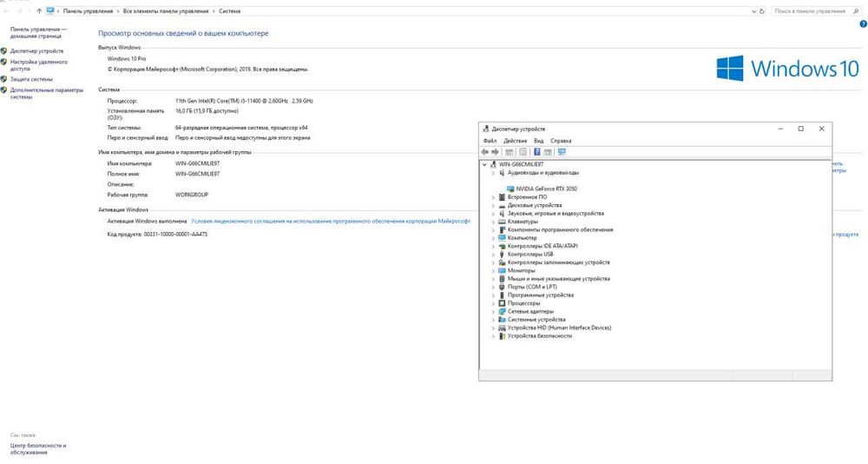Scan for hardware changes via the monitor icon

[562, 152]
